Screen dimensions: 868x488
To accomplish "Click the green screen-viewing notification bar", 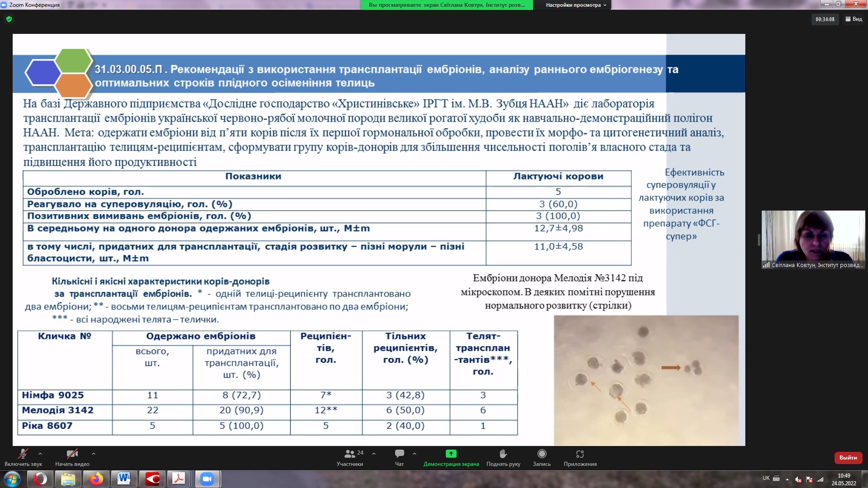I will 447,5.
